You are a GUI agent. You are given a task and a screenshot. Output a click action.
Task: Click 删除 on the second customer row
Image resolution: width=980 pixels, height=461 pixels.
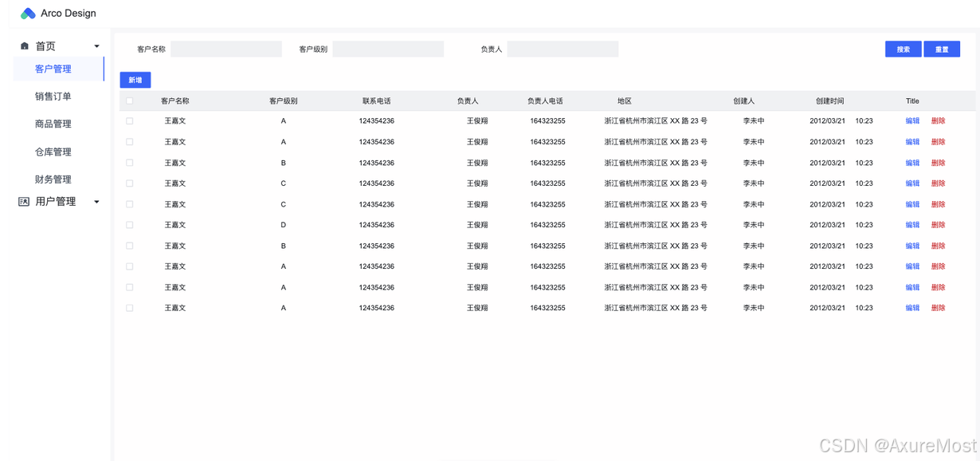click(939, 141)
